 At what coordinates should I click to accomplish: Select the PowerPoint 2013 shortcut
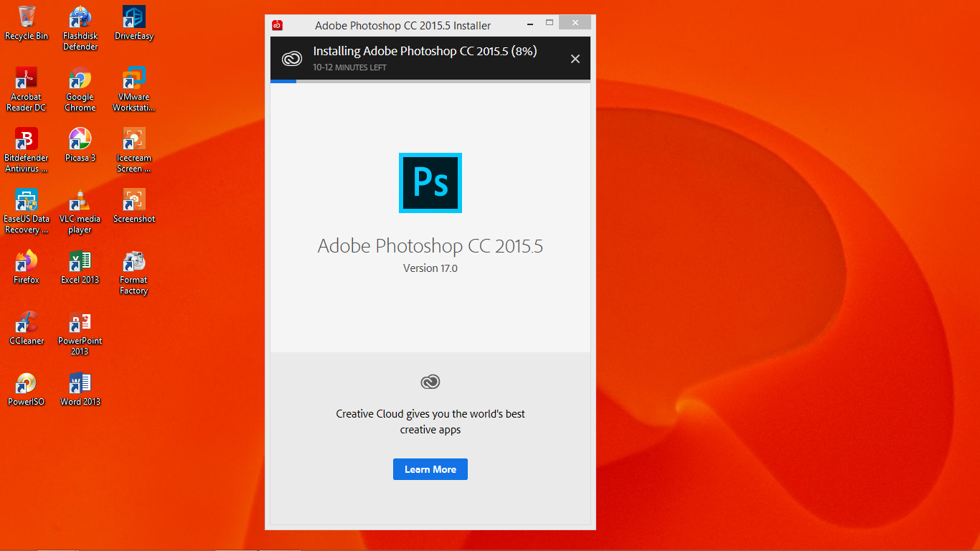point(80,333)
